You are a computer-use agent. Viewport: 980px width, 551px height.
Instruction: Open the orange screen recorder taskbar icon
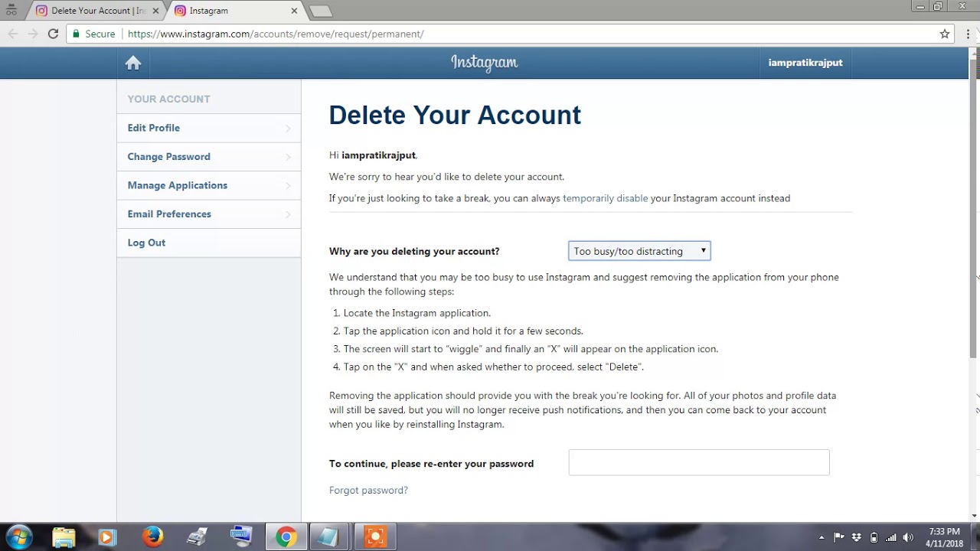pos(374,537)
